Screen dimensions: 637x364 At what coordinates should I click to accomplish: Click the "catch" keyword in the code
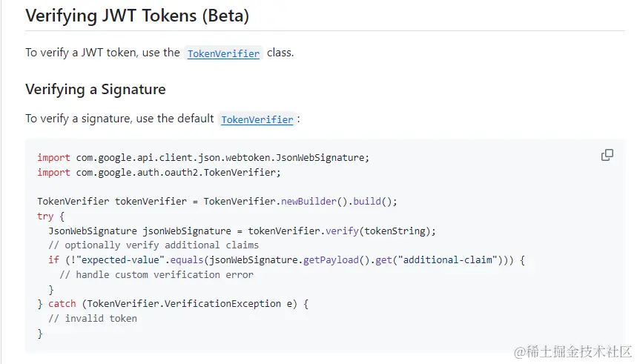[62, 303]
